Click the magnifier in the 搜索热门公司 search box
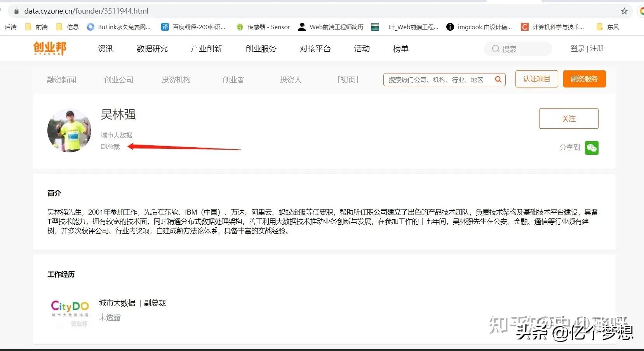The width and height of the screenshot is (644, 351). pyautogui.click(x=498, y=79)
